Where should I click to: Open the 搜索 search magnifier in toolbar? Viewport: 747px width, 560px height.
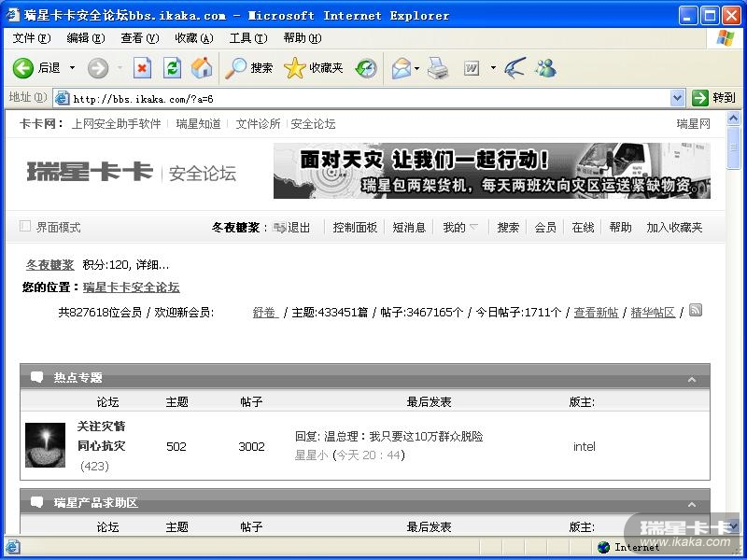(x=249, y=68)
